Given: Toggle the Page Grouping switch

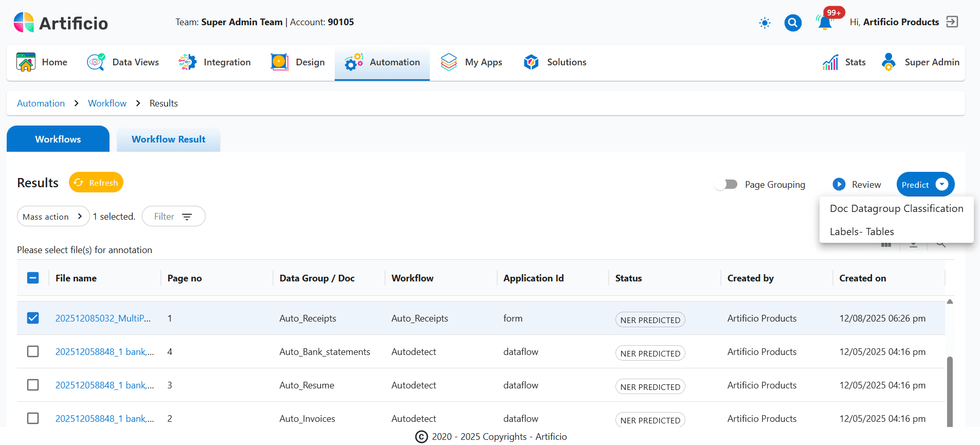Looking at the screenshot, I should click(x=727, y=184).
